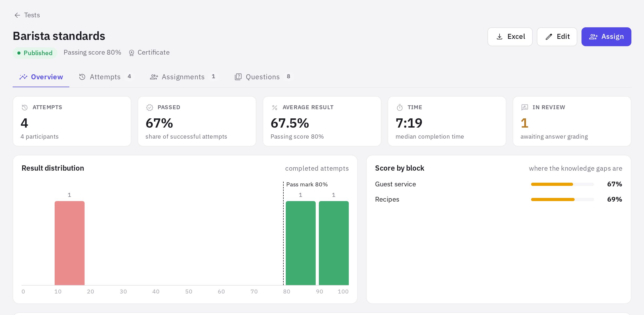This screenshot has width=644, height=315.
Task: Click the Barista standards title
Action: click(x=59, y=36)
